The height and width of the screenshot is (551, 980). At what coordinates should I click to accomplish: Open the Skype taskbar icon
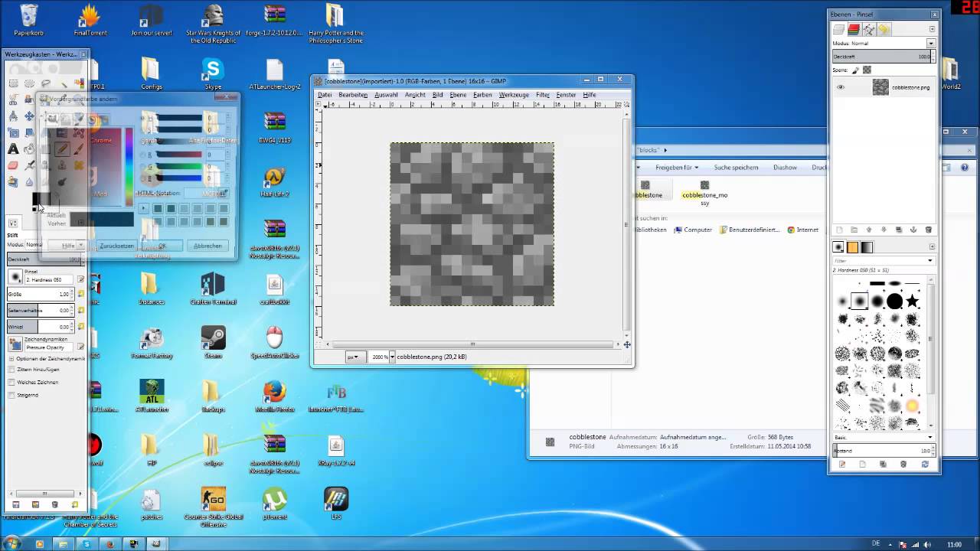click(x=87, y=544)
